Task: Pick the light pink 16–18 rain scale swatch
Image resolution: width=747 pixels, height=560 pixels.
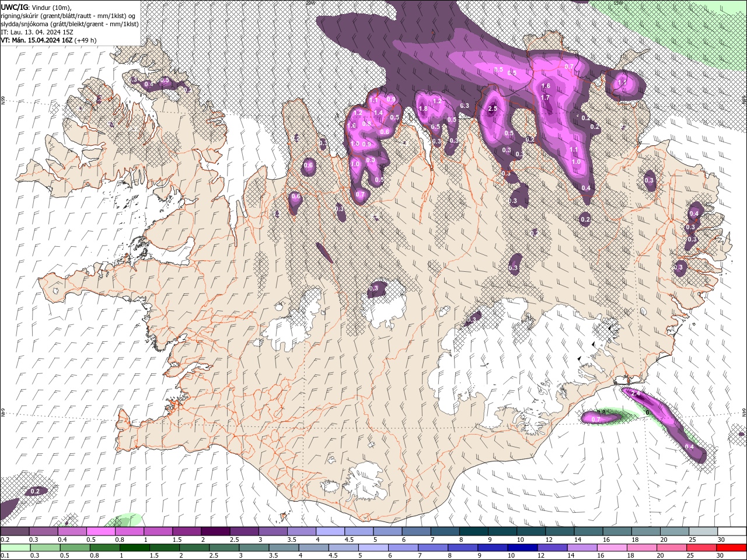Action: [613, 548]
